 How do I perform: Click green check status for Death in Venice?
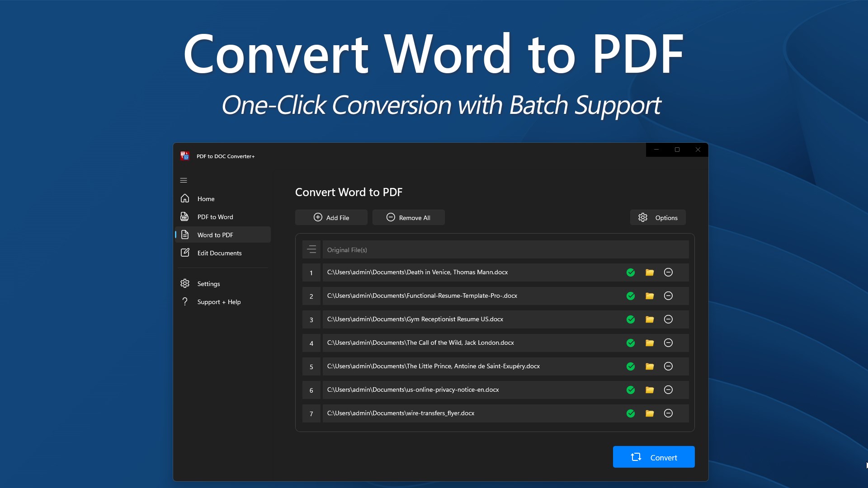point(631,272)
